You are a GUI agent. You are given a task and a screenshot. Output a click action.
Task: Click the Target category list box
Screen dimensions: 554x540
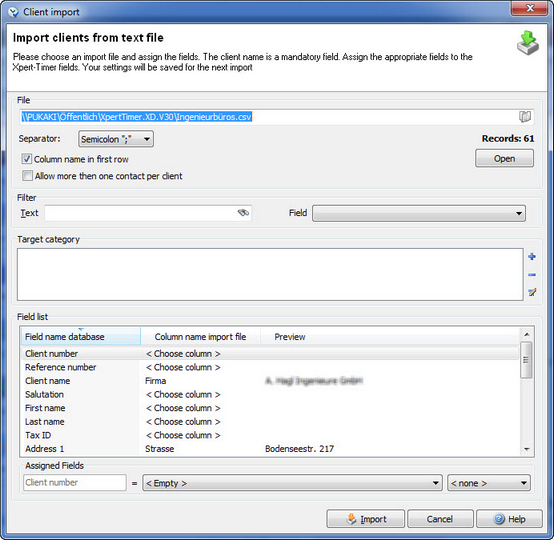(x=270, y=275)
